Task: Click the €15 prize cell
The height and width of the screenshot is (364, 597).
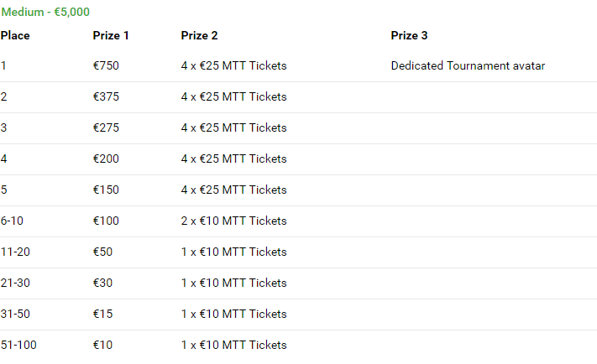Action: (x=102, y=314)
